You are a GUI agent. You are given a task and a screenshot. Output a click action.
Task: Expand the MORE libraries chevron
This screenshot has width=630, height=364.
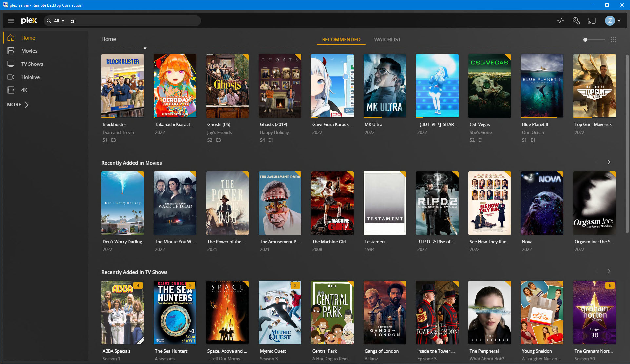tap(27, 105)
